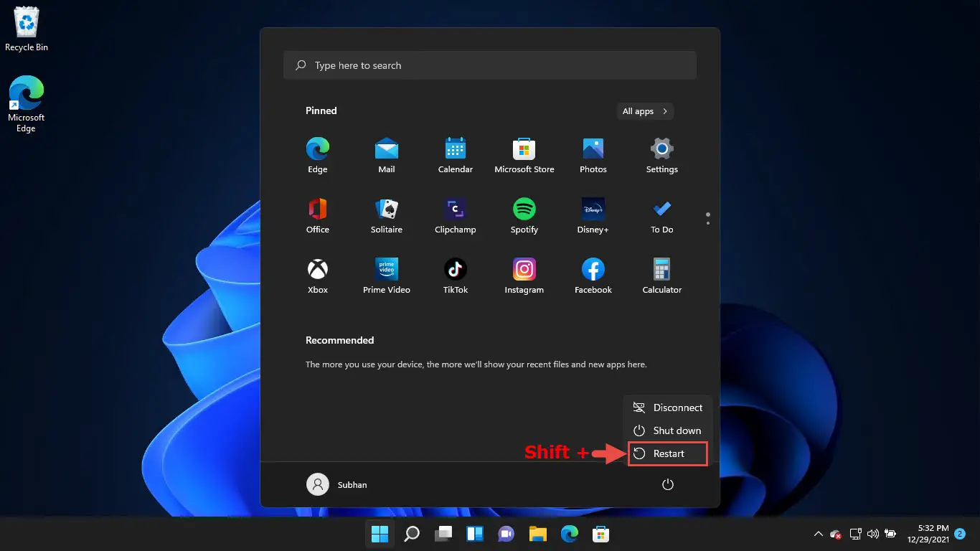The image size is (980, 551).
Task: Open taskbar Search magnifier
Action: pos(412,534)
